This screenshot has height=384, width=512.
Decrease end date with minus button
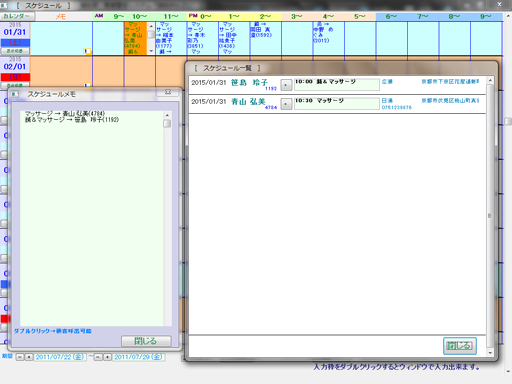click(x=98, y=357)
